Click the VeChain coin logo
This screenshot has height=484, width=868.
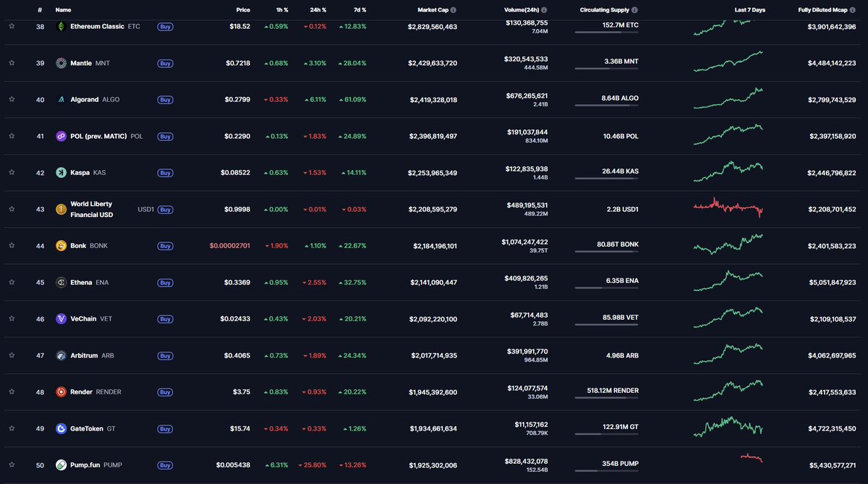pyautogui.click(x=61, y=318)
